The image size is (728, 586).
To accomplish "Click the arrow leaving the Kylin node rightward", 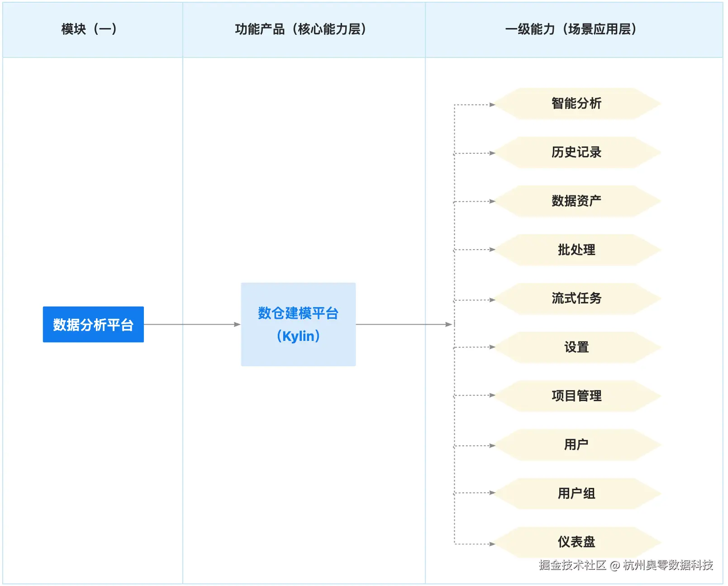I will [x=403, y=324].
